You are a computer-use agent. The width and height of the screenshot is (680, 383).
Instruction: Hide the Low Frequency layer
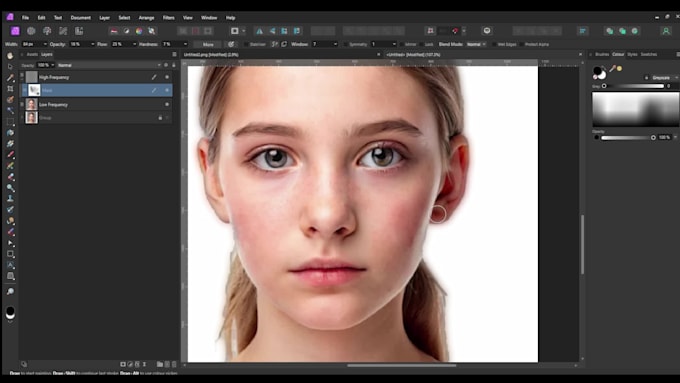click(x=167, y=105)
